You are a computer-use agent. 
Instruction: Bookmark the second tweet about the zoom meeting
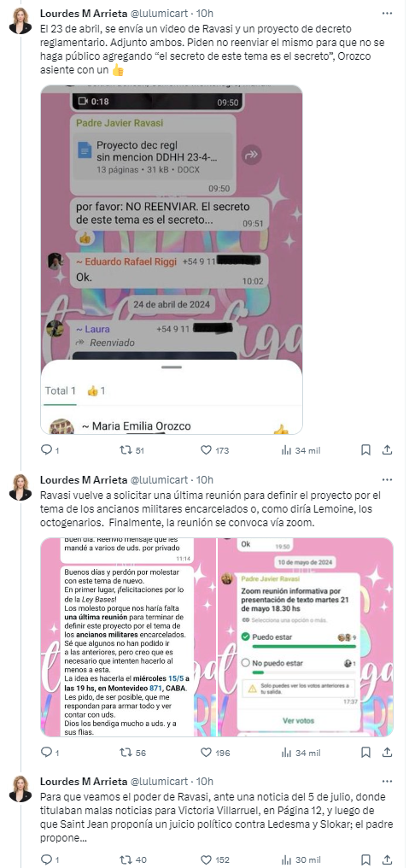click(x=365, y=753)
